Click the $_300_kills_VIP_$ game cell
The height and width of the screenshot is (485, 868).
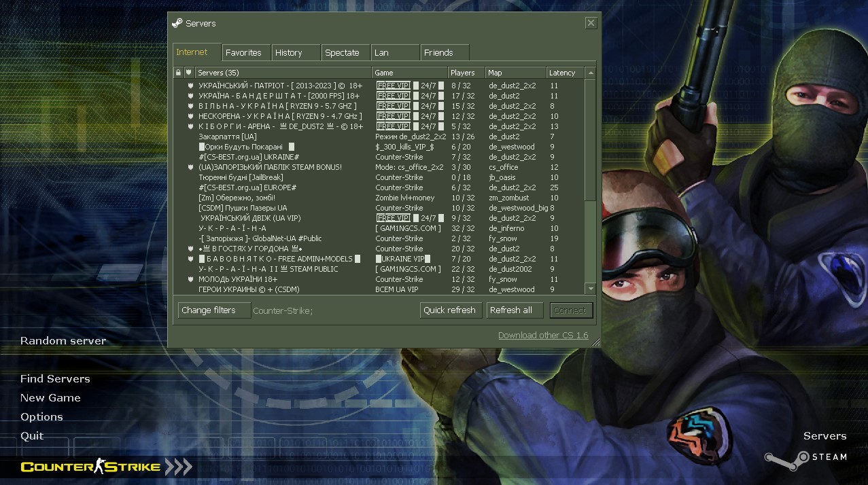(404, 147)
